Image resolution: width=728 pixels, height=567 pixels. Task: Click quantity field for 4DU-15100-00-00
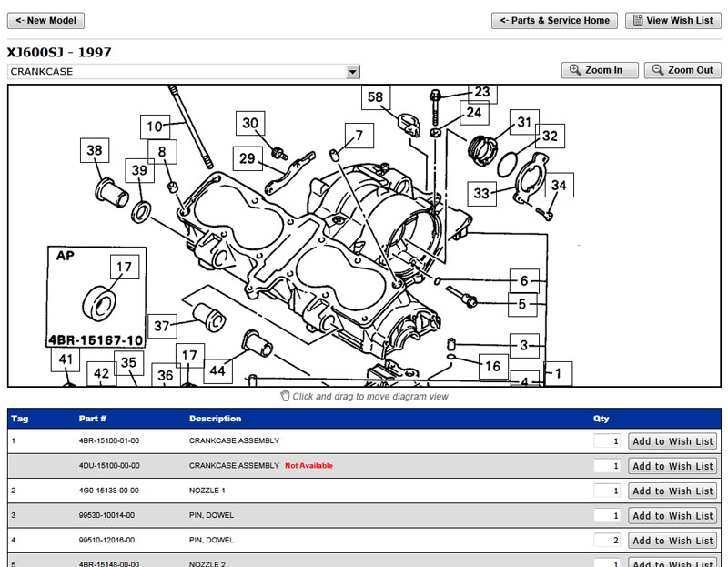point(607,466)
